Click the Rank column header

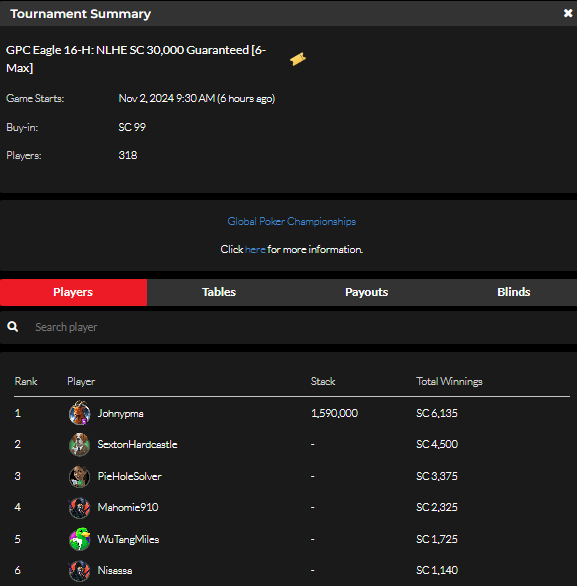point(26,381)
